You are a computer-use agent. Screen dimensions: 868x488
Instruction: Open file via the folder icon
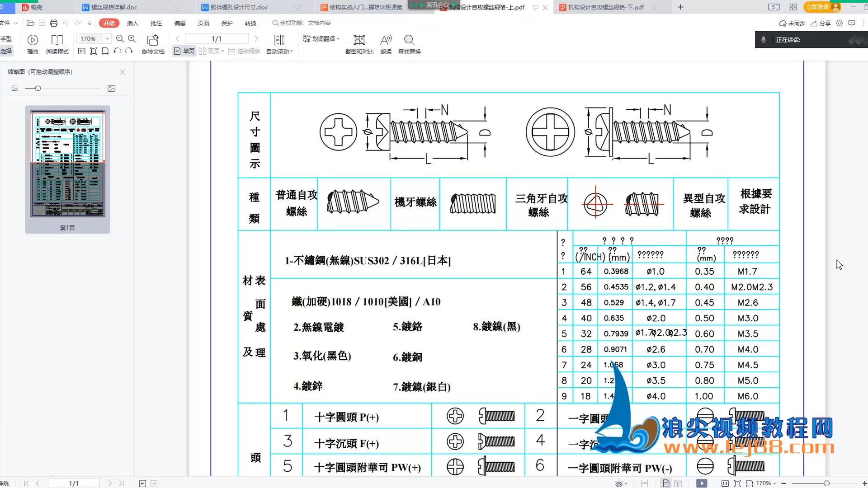30,23
